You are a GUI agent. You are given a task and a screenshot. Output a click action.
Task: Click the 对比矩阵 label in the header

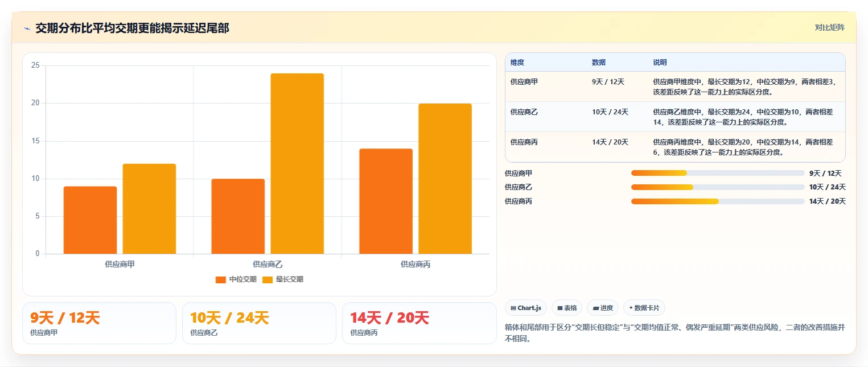click(x=829, y=27)
